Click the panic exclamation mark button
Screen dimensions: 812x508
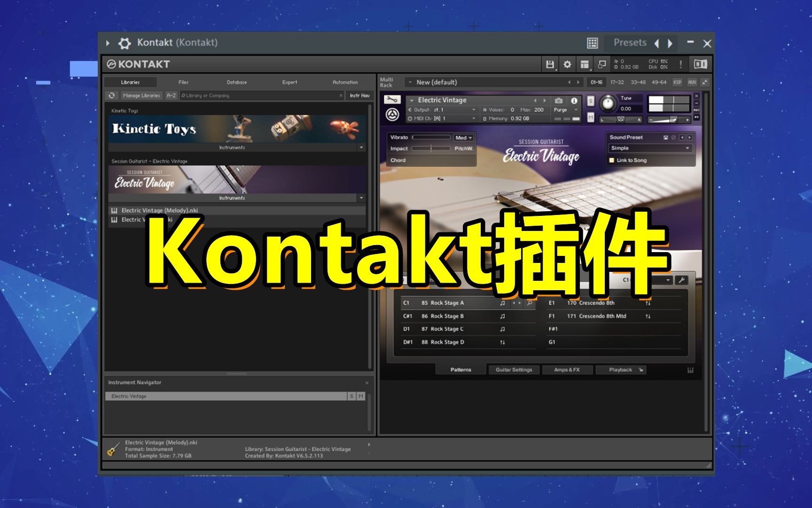(x=680, y=64)
